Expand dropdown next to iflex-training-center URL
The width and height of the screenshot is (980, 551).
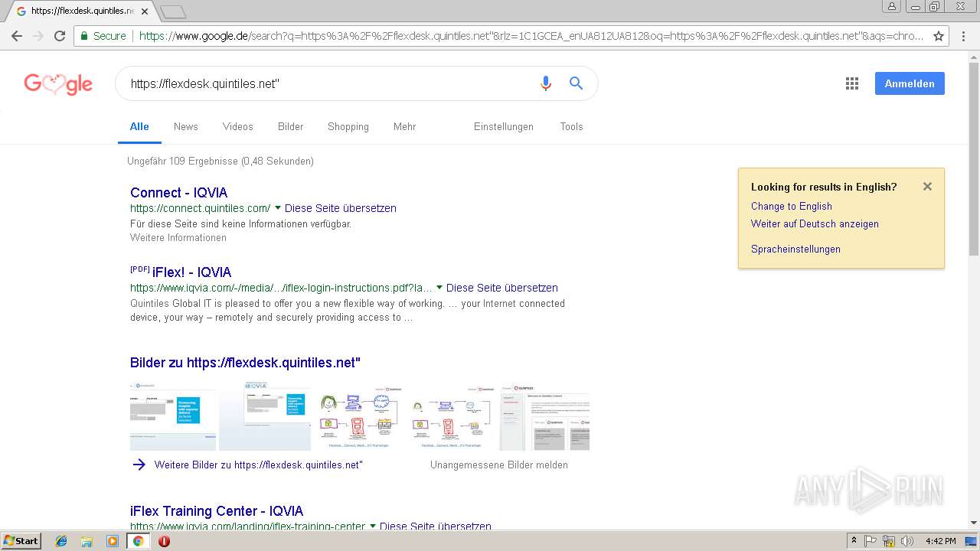373,527
